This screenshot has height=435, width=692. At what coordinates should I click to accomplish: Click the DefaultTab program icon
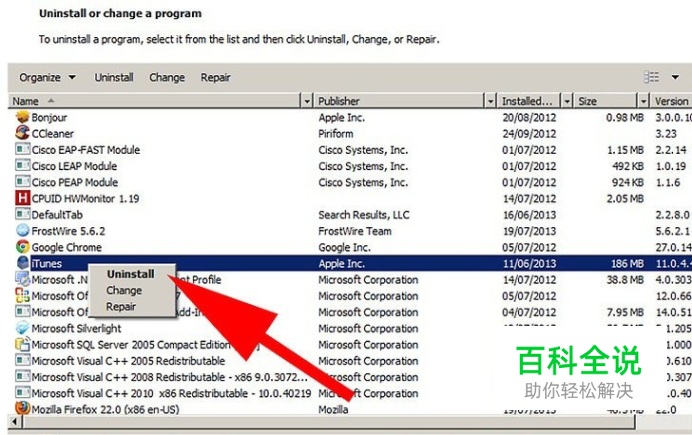tap(22, 214)
